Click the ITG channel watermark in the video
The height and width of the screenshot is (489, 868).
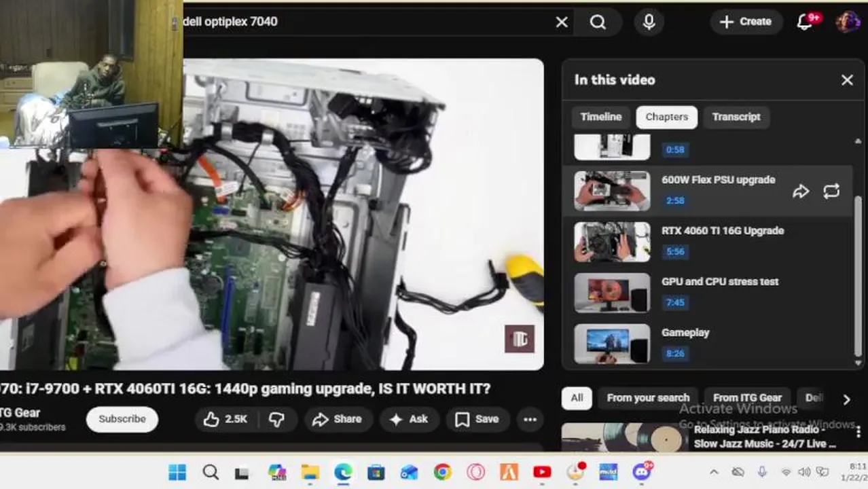(x=520, y=340)
